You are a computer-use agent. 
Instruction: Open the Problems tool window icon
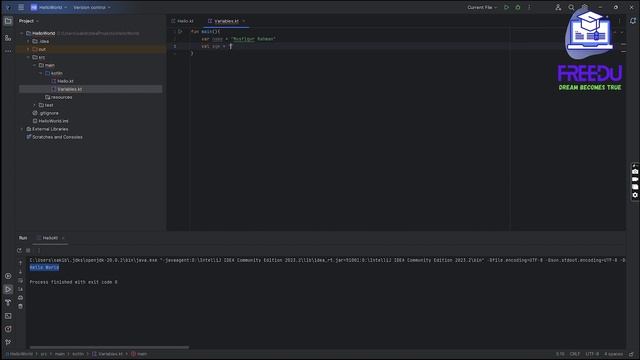click(x=8, y=329)
